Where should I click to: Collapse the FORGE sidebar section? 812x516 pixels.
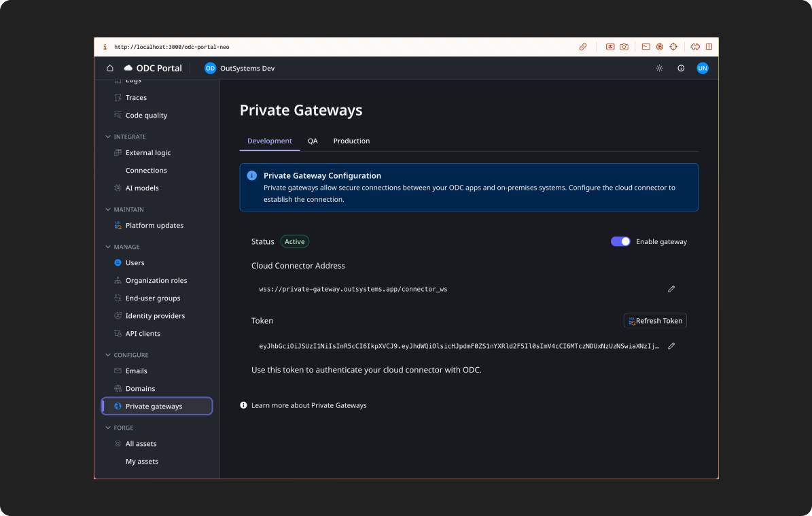coord(108,428)
